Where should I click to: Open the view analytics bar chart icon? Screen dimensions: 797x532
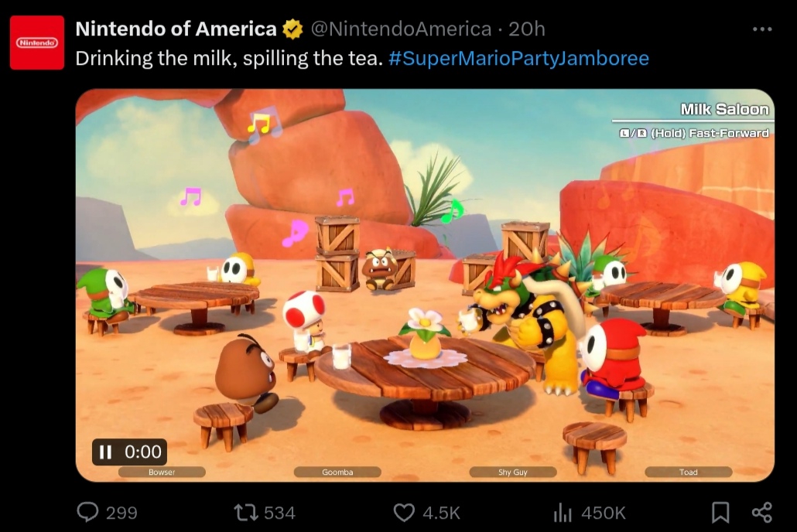pos(563,513)
